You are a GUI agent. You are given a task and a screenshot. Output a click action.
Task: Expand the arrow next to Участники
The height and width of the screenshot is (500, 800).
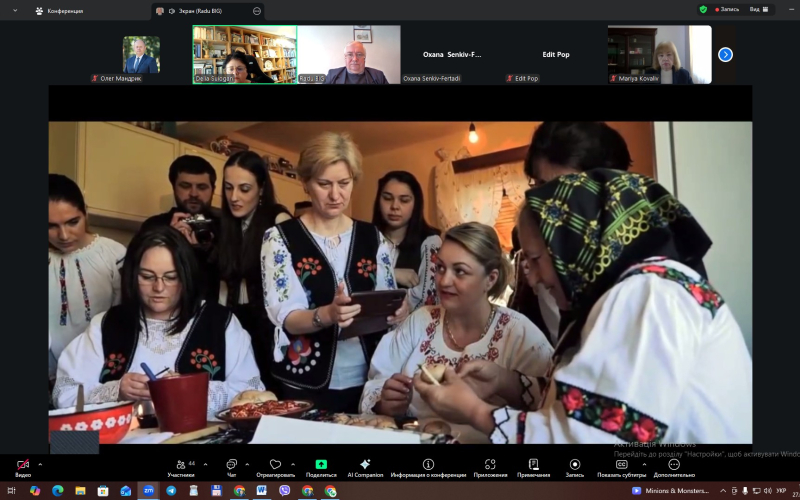[200, 463]
